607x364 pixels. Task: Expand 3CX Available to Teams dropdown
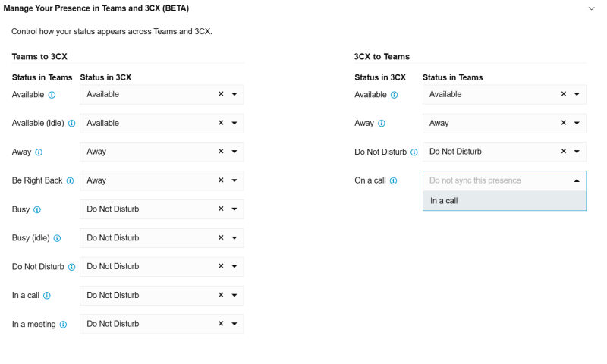click(x=577, y=94)
